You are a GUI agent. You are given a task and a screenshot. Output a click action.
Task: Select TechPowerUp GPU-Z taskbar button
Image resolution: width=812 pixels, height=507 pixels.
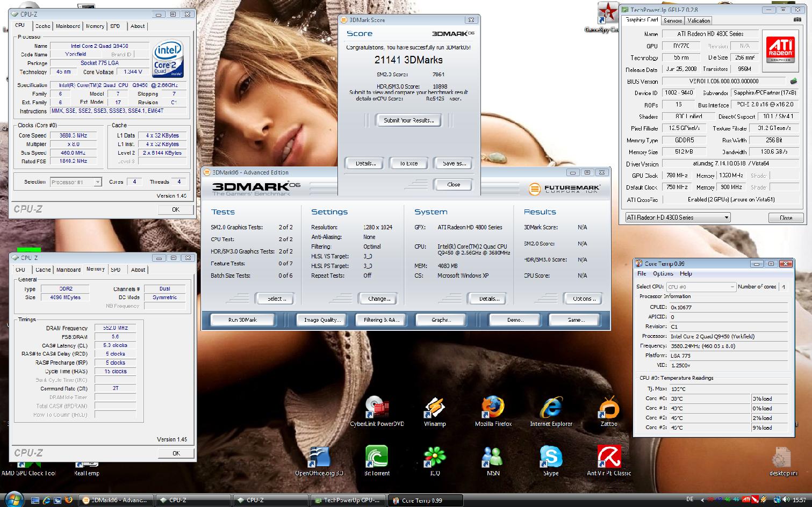click(x=347, y=500)
